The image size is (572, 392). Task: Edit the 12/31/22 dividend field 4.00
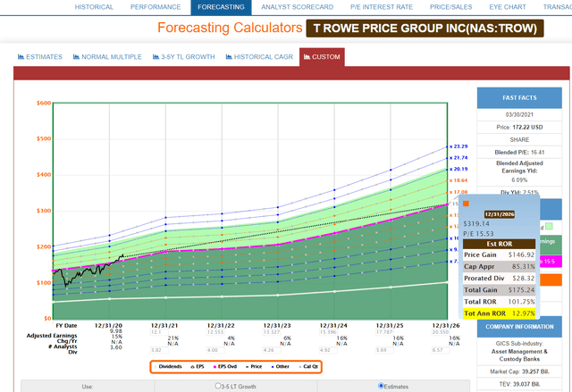click(x=215, y=350)
